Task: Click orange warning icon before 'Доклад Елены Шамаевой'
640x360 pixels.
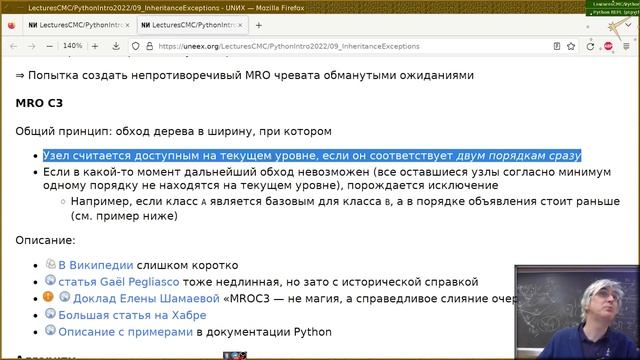Action: pyautogui.click(x=48, y=297)
